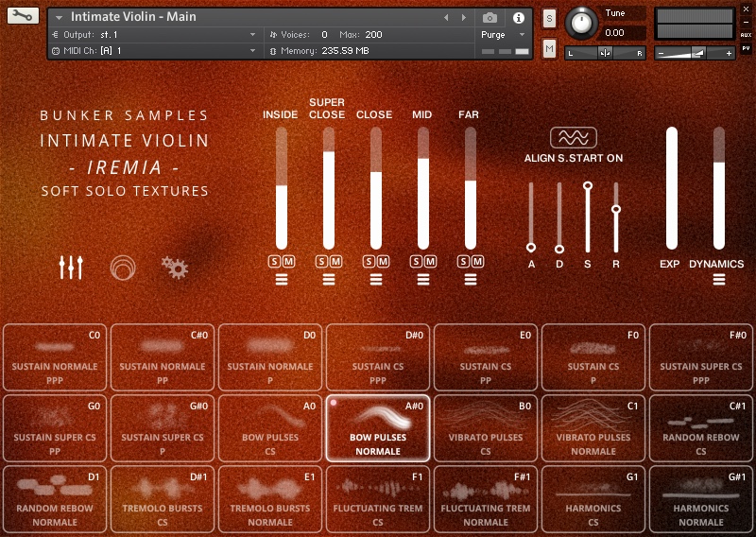The height and width of the screenshot is (537, 756).
Task: Solo the FAR mic
Action: point(463,262)
